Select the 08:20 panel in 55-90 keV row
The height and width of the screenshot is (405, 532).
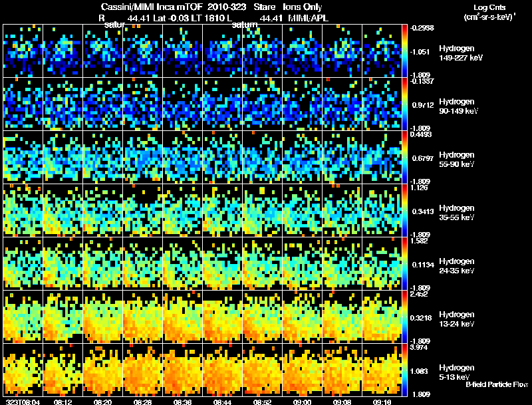(103, 158)
